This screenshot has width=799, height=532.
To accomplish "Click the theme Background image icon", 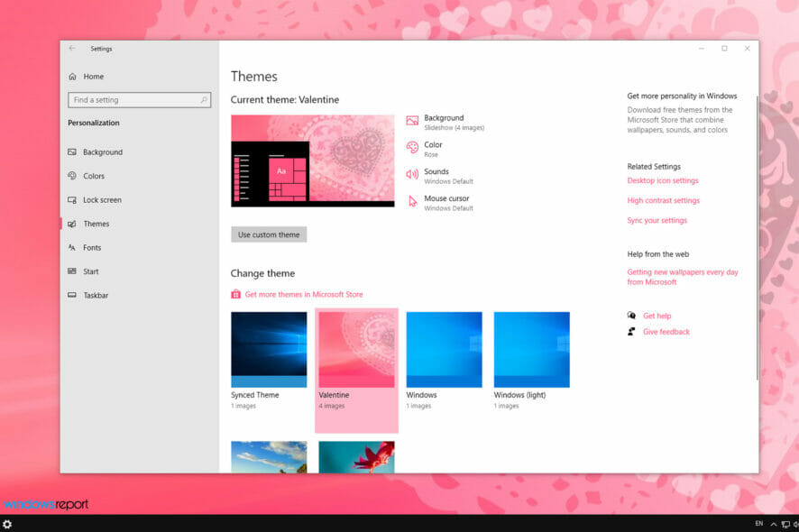I will (412, 121).
